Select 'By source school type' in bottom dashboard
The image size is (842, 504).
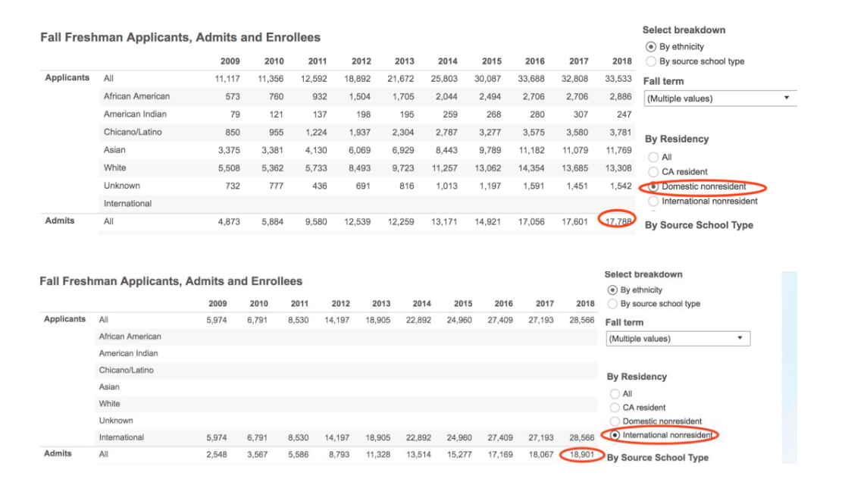click(x=612, y=304)
